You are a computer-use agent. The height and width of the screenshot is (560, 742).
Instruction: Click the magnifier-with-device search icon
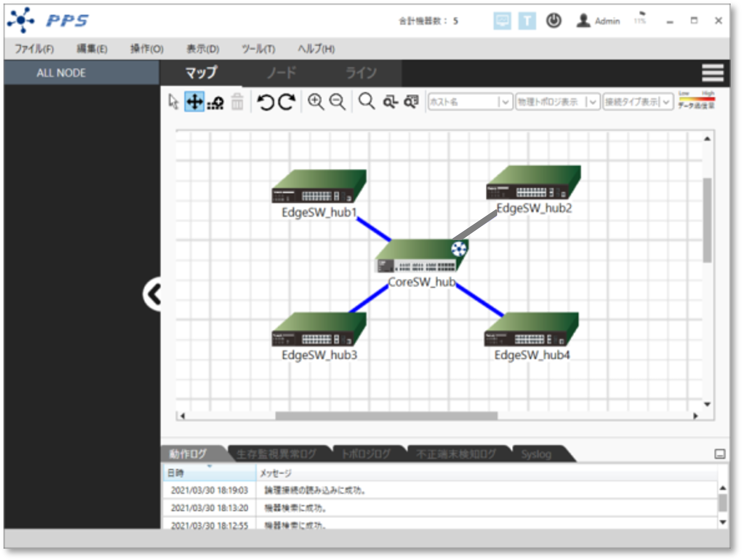tap(411, 102)
